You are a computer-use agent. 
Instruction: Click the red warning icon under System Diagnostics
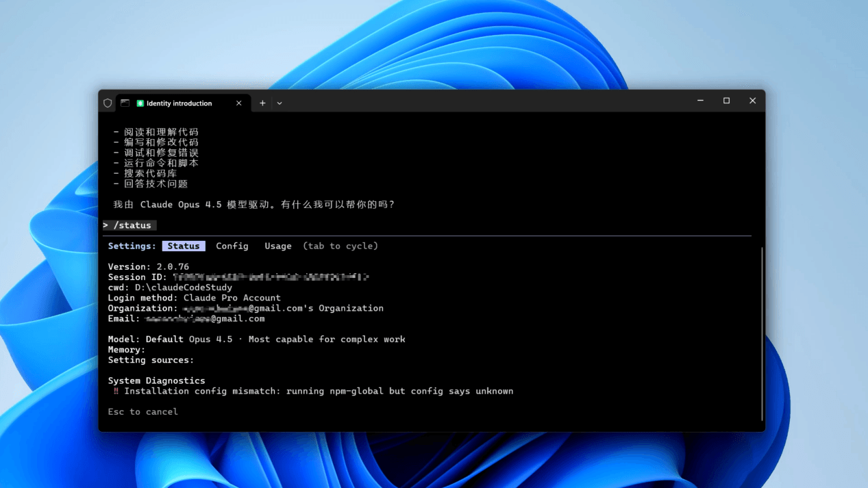pos(116,391)
